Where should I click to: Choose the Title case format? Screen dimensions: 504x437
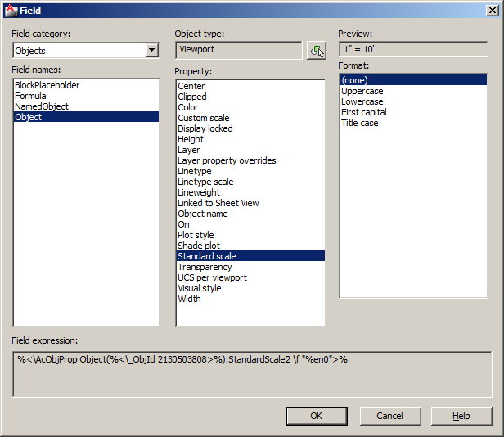pos(413,123)
